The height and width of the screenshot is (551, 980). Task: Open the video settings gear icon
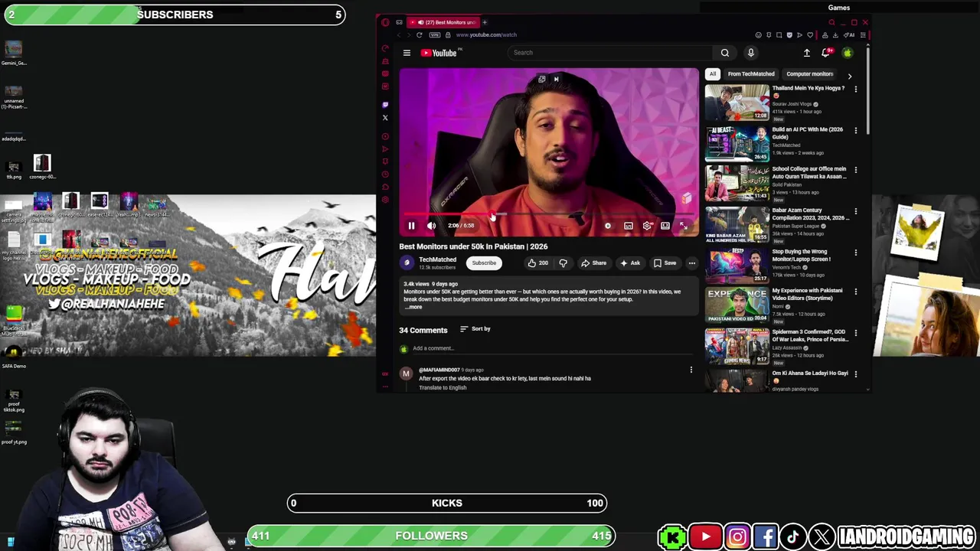pyautogui.click(x=647, y=226)
